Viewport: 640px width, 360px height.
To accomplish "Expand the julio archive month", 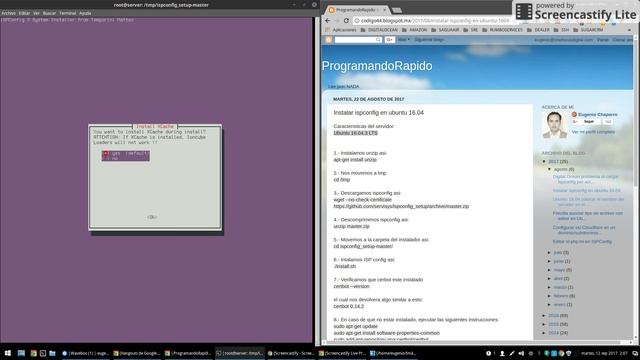I will (549, 253).
